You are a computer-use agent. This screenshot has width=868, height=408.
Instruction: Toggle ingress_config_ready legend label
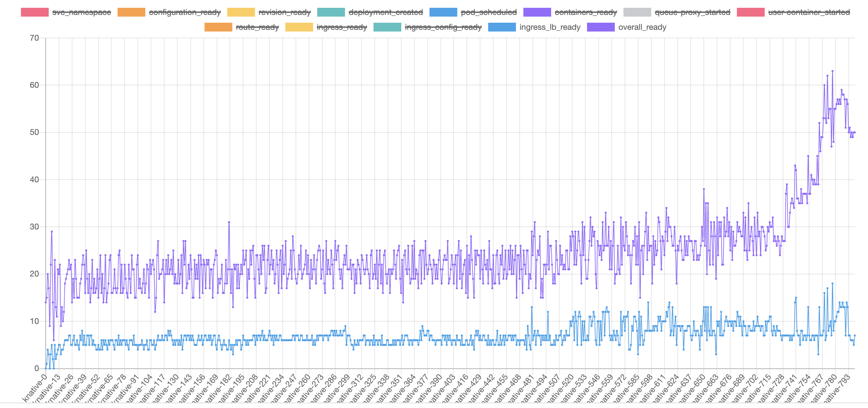click(x=443, y=27)
